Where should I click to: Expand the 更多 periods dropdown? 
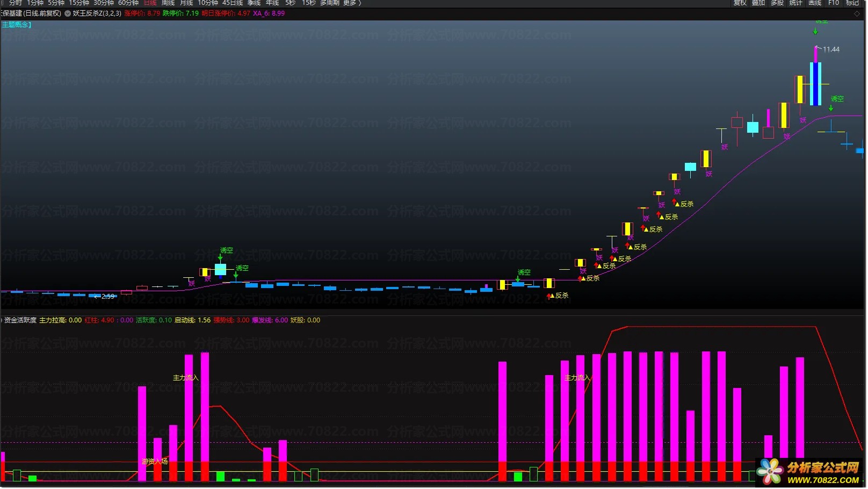click(352, 3)
